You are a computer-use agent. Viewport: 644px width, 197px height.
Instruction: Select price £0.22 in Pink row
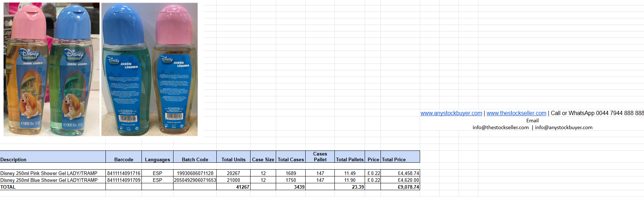(373, 173)
